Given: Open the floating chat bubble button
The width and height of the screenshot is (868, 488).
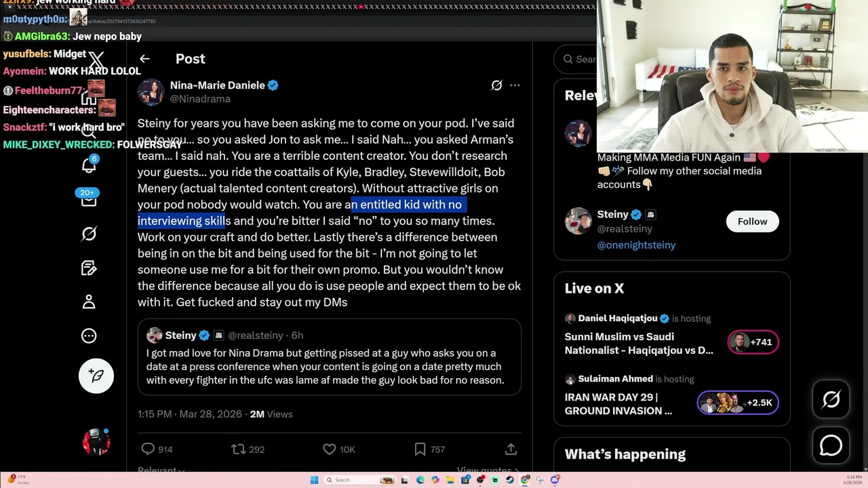Looking at the screenshot, I should 831,445.
